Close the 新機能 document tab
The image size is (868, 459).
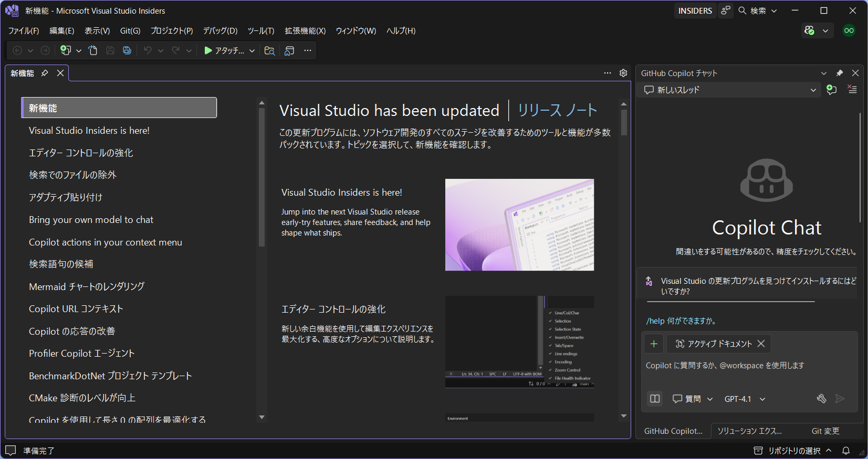[60, 73]
